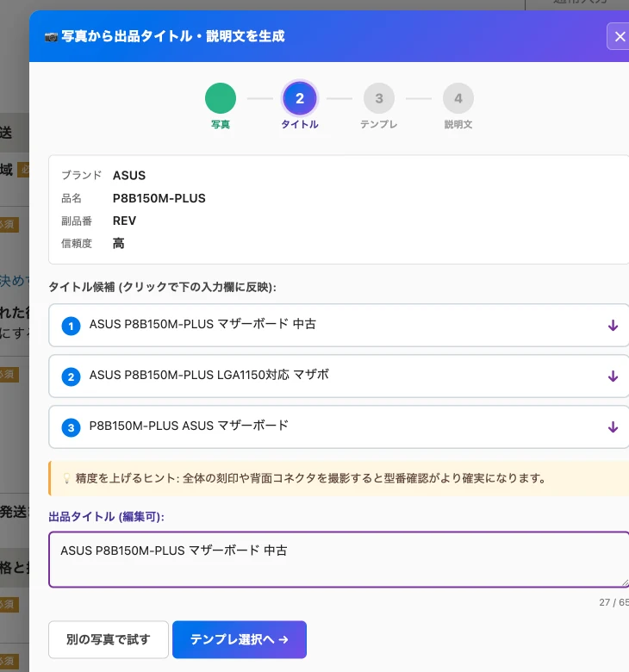The width and height of the screenshot is (629, 672).
Task: Click confidence value 高
Action: (118, 244)
